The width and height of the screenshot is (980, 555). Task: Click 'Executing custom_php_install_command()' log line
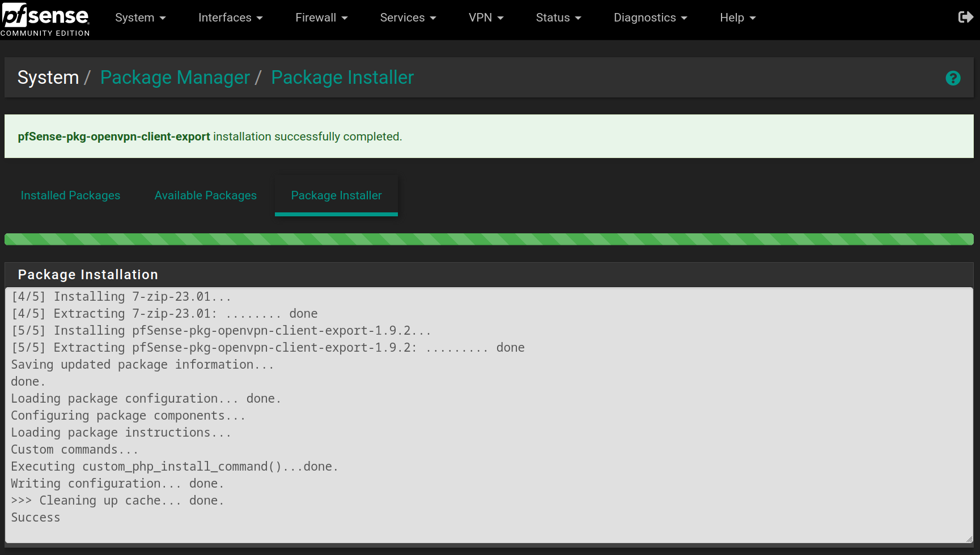click(x=175, y=467)
